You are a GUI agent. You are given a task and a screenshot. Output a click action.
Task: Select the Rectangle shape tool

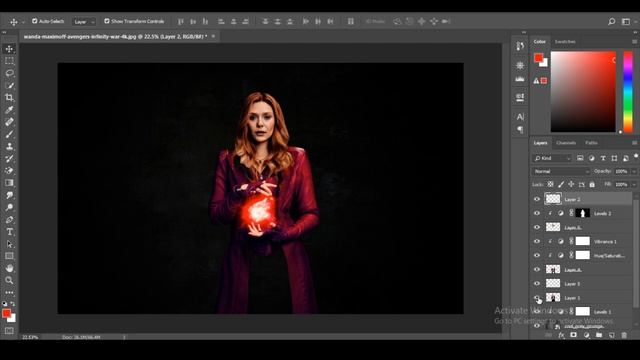[9, 256]
